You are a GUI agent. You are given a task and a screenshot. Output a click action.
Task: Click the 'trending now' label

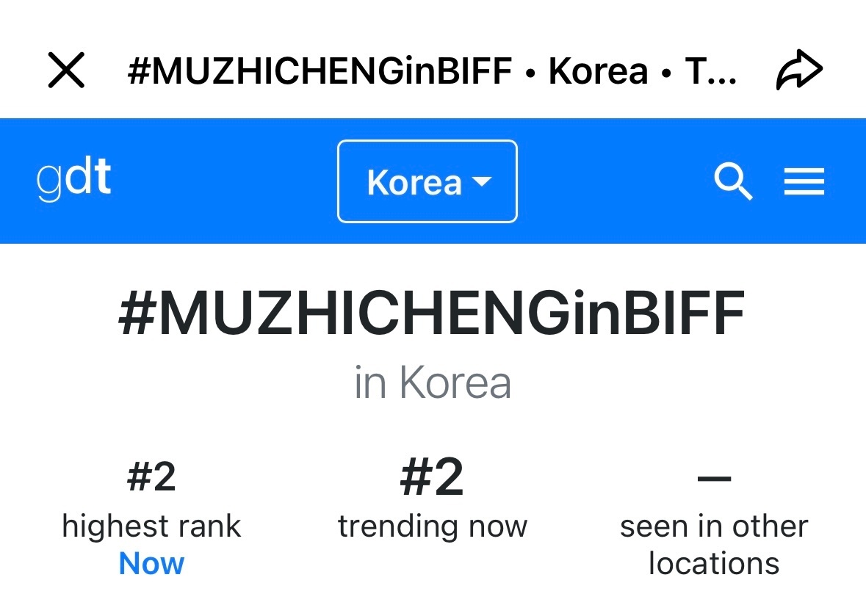click(x=433, y=526)
